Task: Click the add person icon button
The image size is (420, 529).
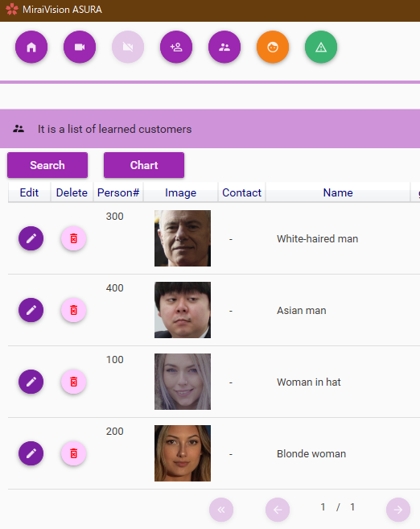Action: tap(176, 47)
